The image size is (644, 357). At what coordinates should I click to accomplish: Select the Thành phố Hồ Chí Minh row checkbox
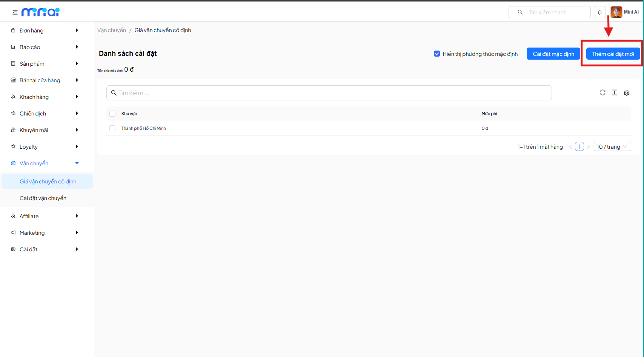pyautogui.click(x=112, y=128)
